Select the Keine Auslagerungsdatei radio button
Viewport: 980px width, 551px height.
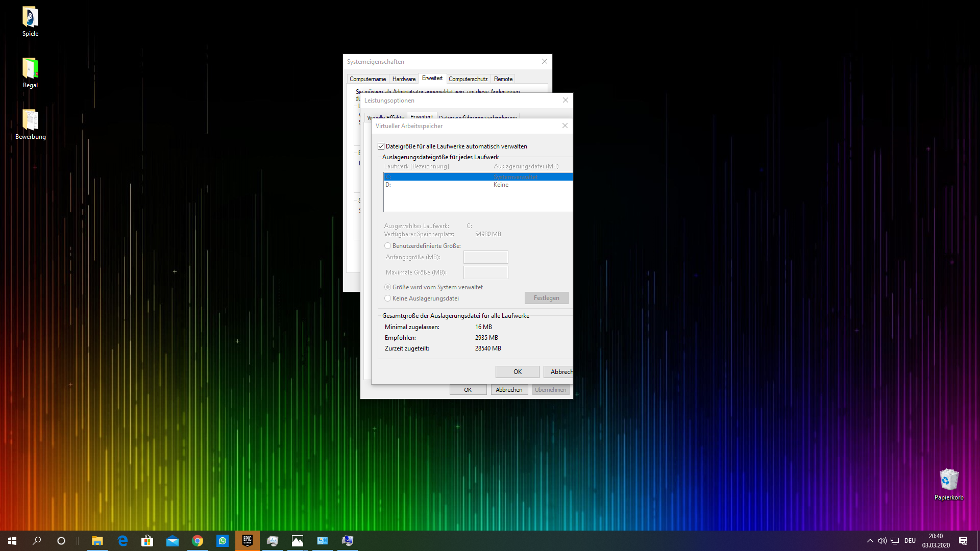coord(388,298)
